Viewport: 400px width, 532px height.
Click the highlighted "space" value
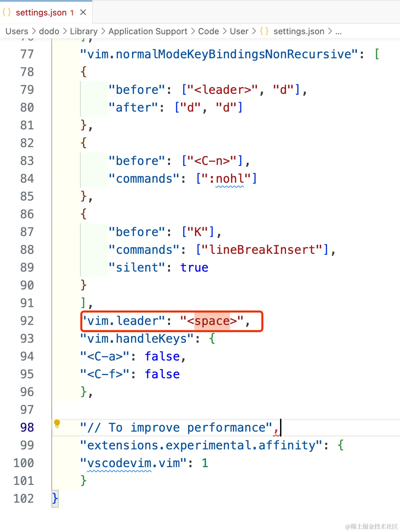pyautogui.click(x=212, y=321)
